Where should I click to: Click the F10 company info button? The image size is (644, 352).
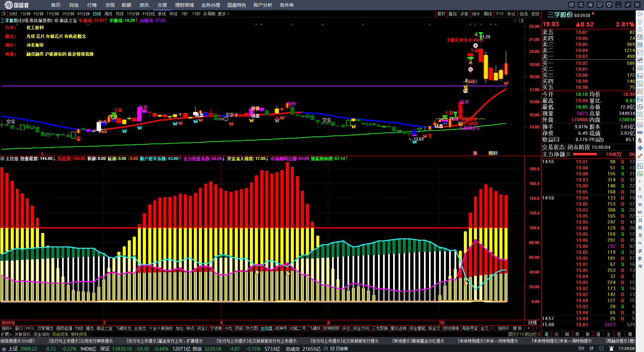point(500,14)
